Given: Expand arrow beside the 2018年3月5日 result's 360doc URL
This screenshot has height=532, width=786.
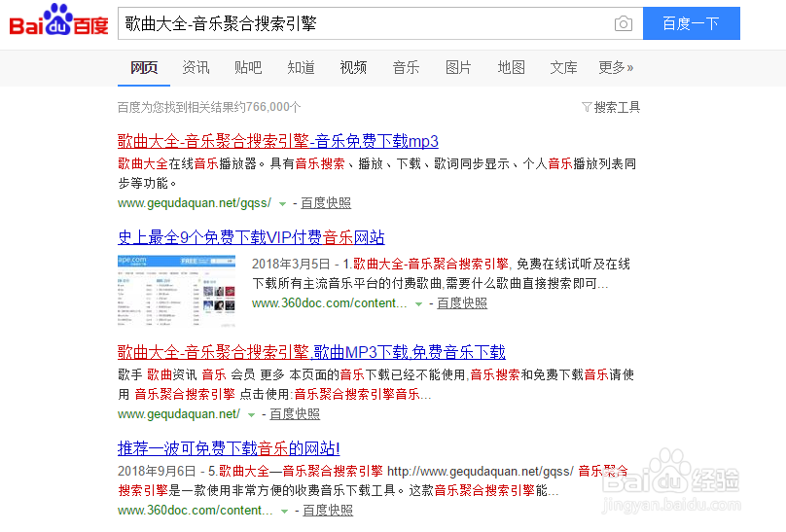Looking at the screenshot, I should click(x=418, y=304).
